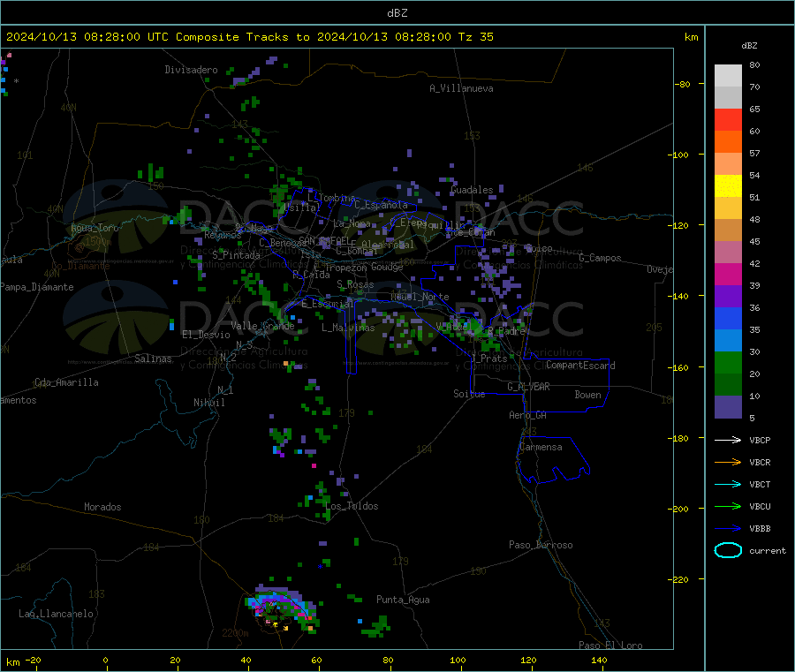Viewport: 795px width, 672px height.
Task: Click the -220 km y-axis tick label
Action: click(x=680, y=580)
